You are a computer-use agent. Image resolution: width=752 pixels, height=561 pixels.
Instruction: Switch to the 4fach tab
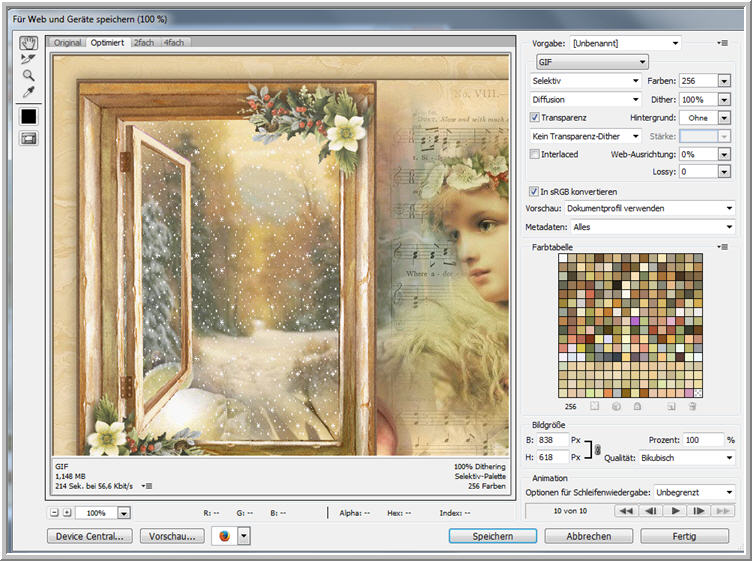tap(174, 43)
